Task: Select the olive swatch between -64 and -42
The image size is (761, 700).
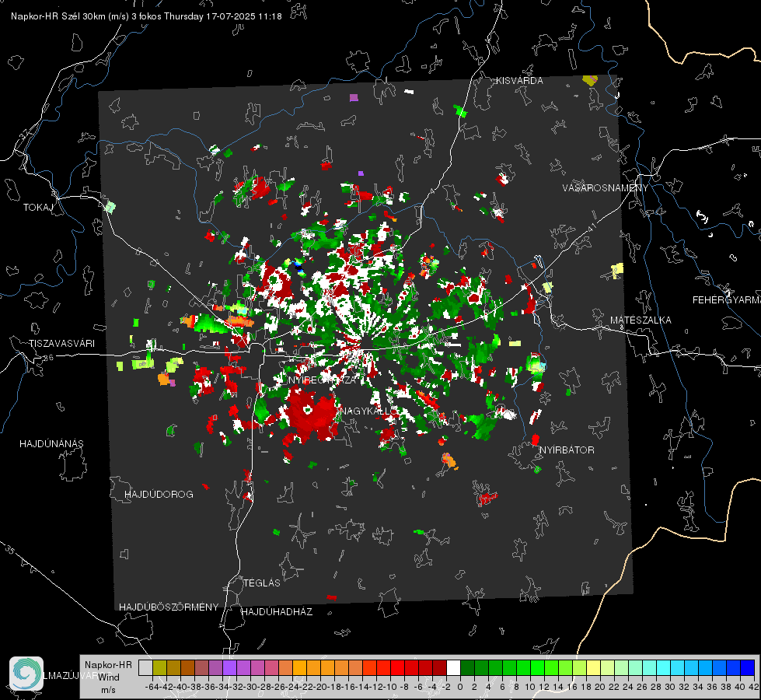Action: [x=159, y=667]
